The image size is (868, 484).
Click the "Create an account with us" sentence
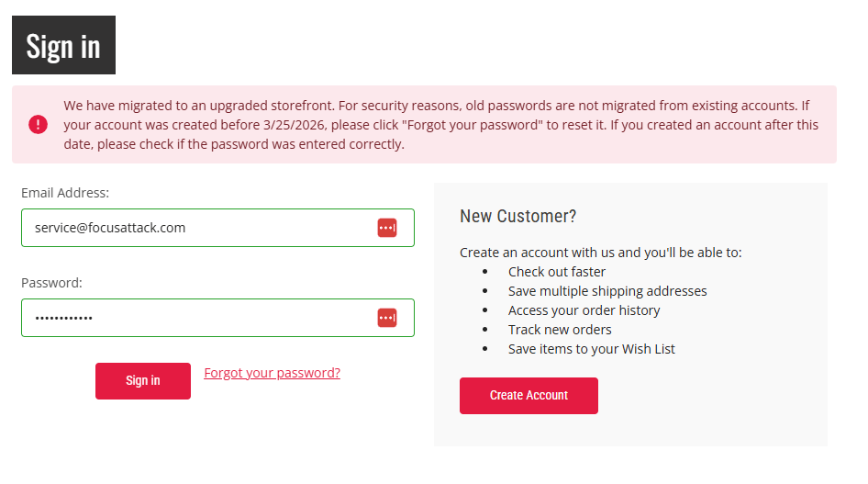(600, 253)
